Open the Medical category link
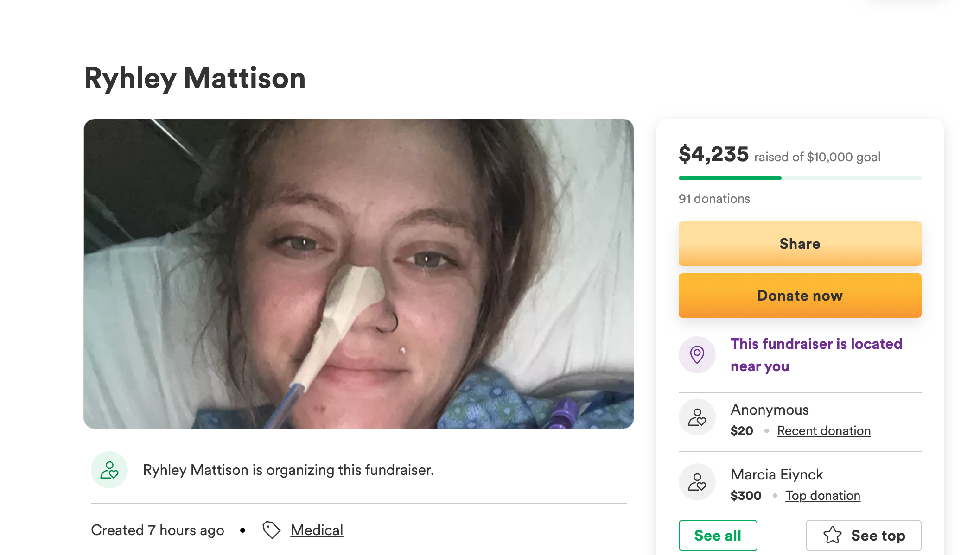Screen dimensions: 980x555 (317, 530)
